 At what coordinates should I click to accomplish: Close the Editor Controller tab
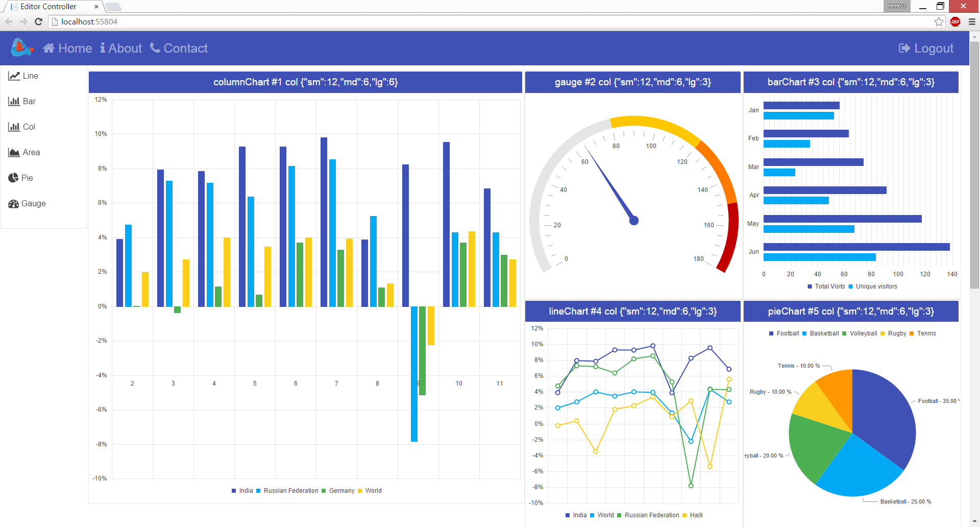click(x=96, y=7)
